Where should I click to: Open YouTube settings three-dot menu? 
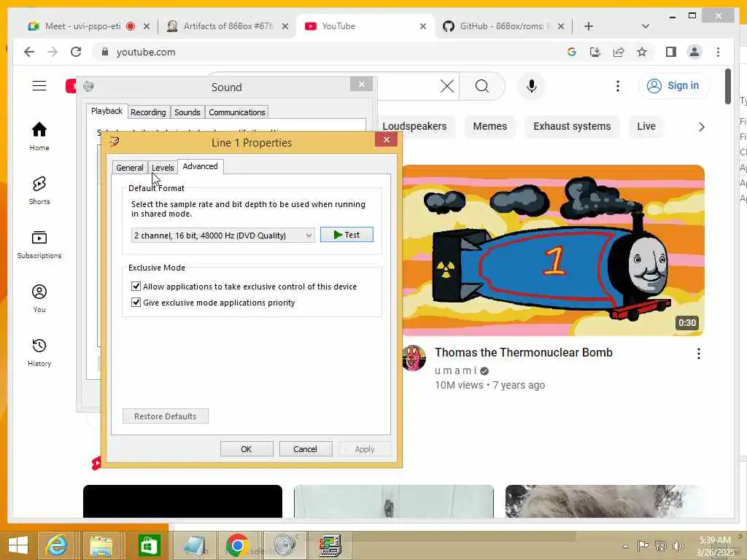[617, 86]
